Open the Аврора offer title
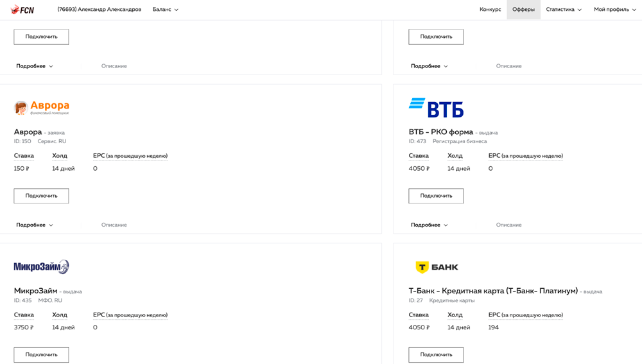 [x=28, y=132]
